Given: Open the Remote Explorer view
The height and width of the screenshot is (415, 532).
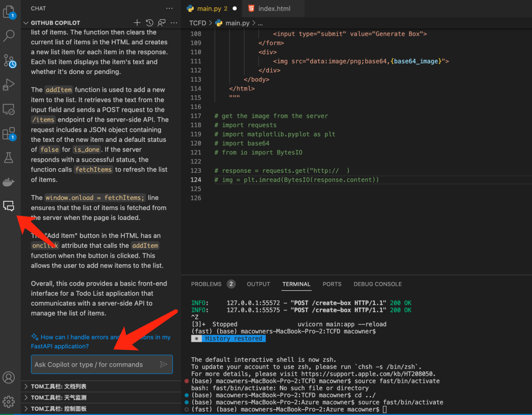Looking at the screenshot, I should (8, 109).
